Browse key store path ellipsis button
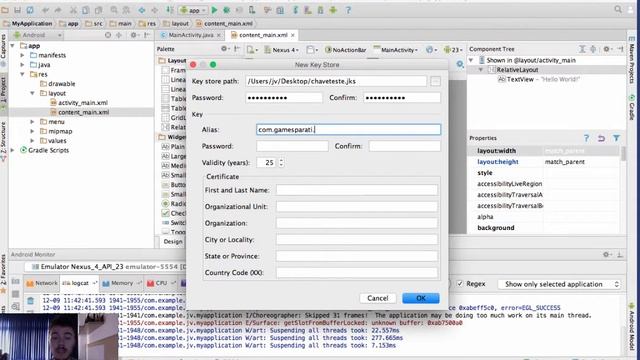640x360 pixels. [435, 81]
